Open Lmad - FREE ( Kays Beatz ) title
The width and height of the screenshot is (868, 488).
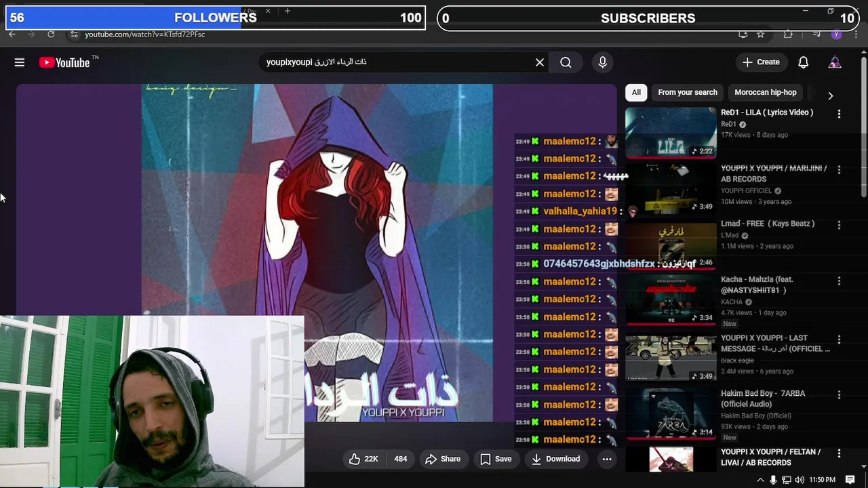point(768,224)
